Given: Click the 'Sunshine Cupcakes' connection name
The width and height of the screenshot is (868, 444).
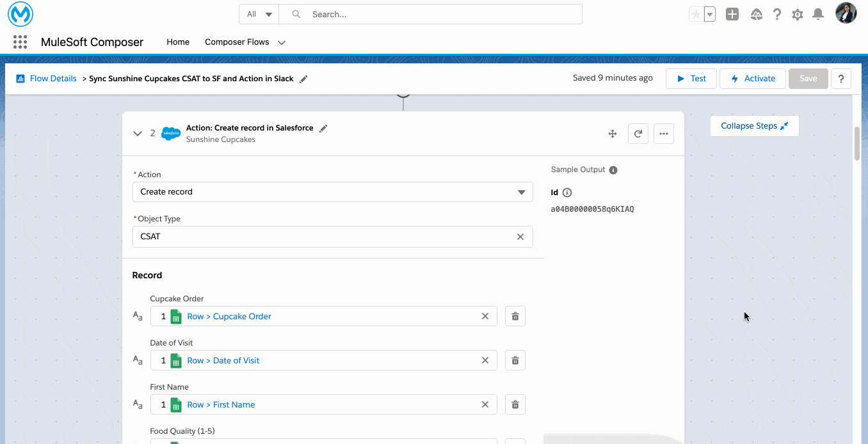Looking at the screenshot, I should coord(221,139).
